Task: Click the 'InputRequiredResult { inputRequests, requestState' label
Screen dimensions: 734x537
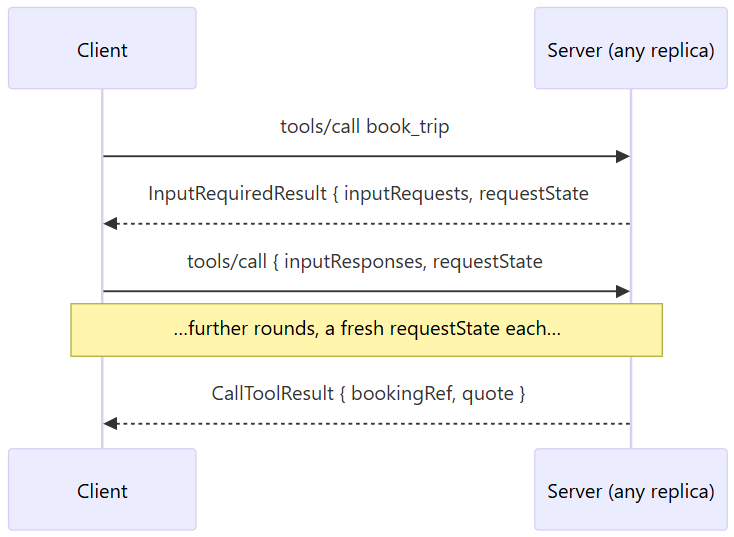Action: 368,194
